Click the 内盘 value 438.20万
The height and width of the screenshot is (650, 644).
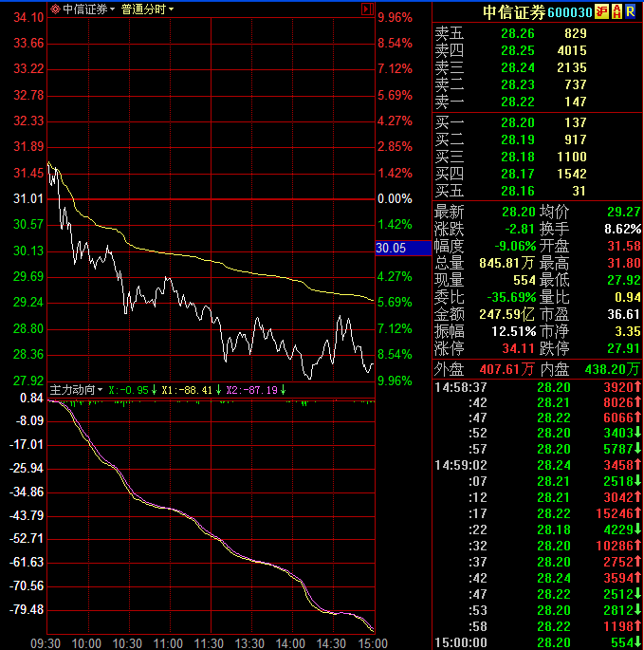coord(613,369)
